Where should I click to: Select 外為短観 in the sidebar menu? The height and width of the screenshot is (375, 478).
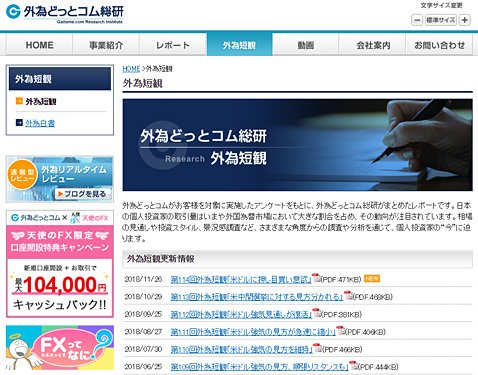click(41, 101)
